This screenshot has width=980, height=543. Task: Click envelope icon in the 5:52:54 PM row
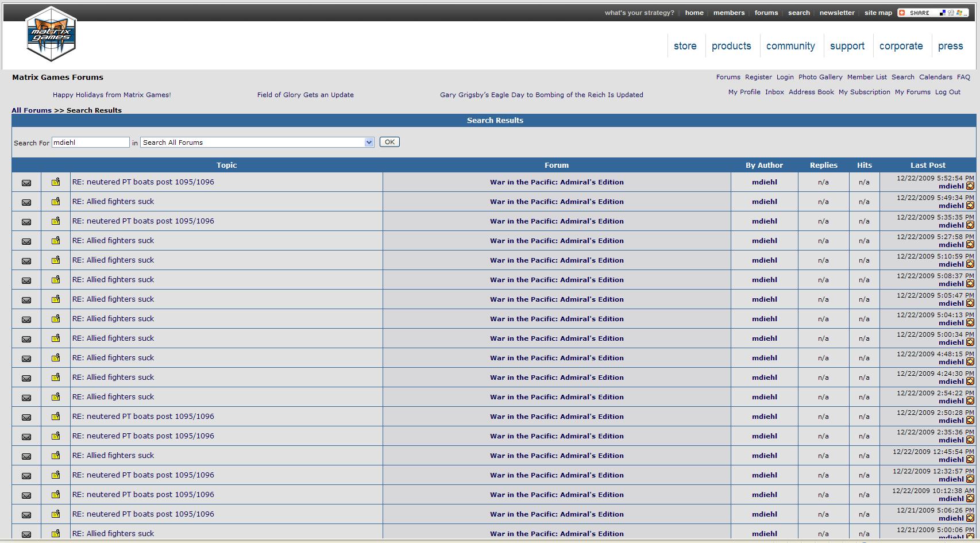tap(26, 183)
